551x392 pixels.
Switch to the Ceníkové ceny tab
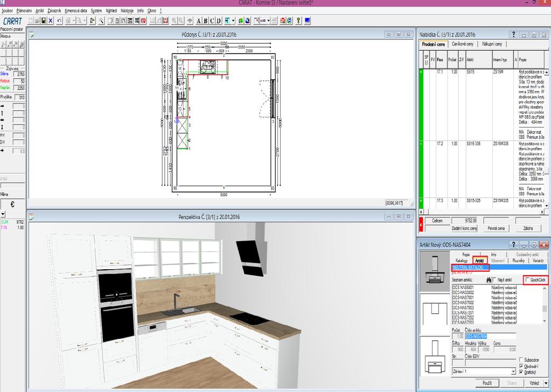coord(463,44)
